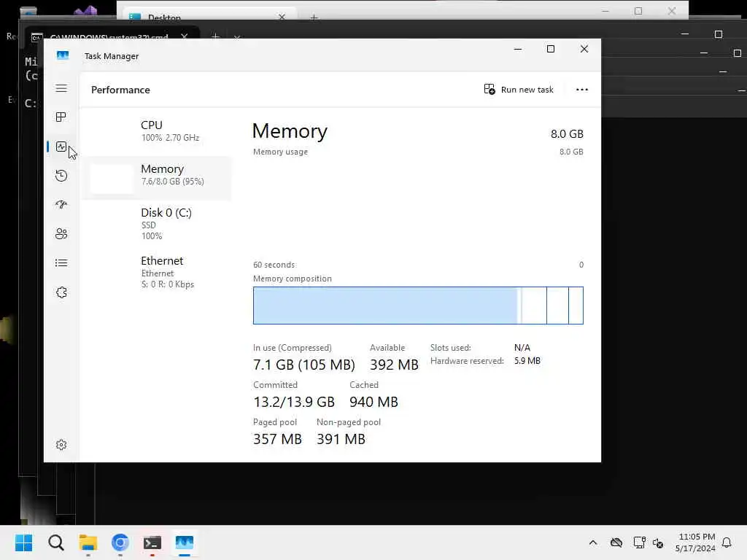Click the 940 MB Cached value

(373, 402)
